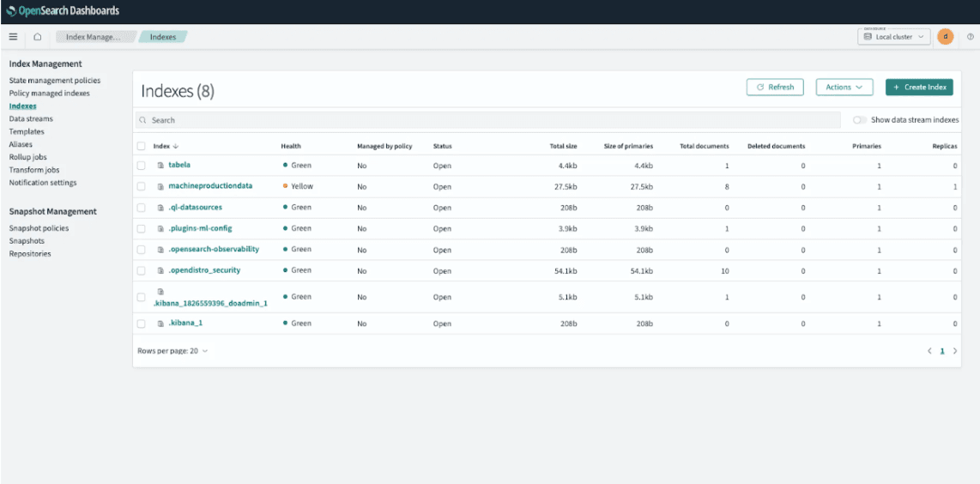
Task: Click the index icon beside .kibana_1826559396_doadmin_1
Action: (x=160, y=292)
